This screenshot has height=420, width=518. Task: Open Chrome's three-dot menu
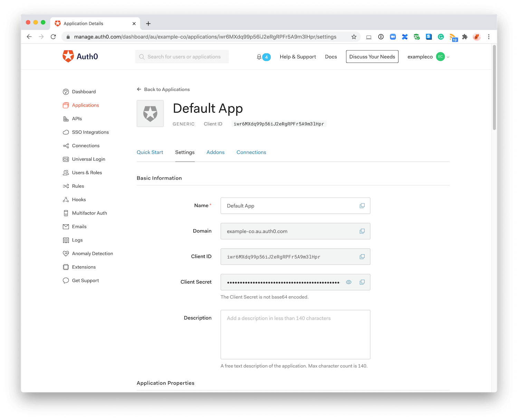click(x=489, y=37)
